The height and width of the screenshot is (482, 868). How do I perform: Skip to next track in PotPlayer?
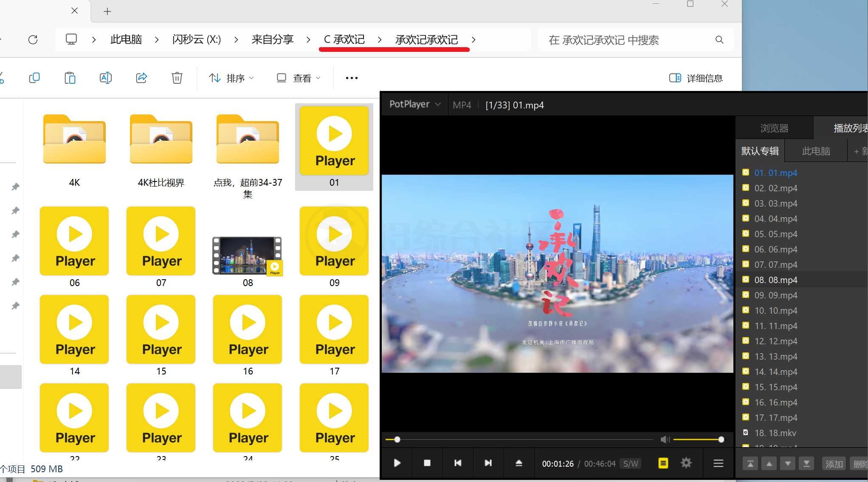488,463
